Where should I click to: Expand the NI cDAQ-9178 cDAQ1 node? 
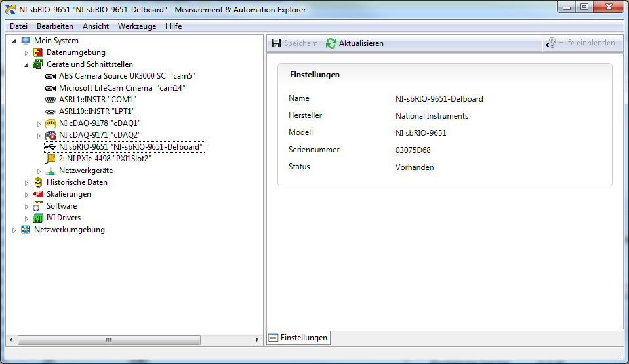click(x=39, y=123)
